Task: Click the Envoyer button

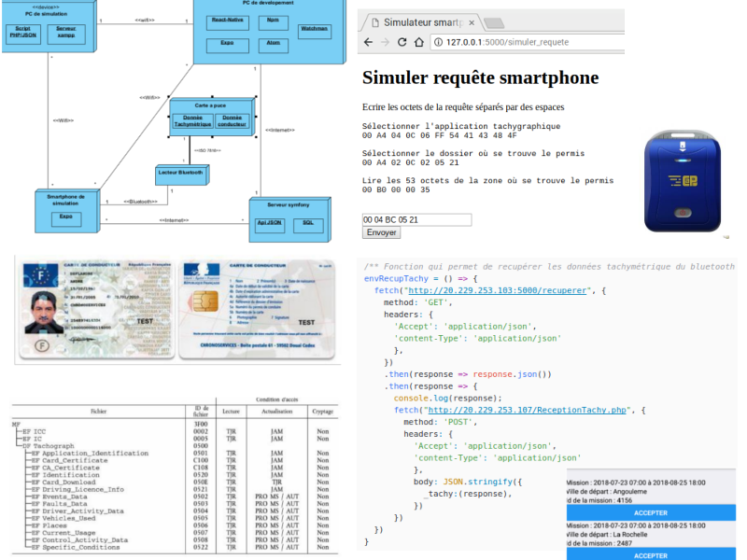Action: point(381,232)
